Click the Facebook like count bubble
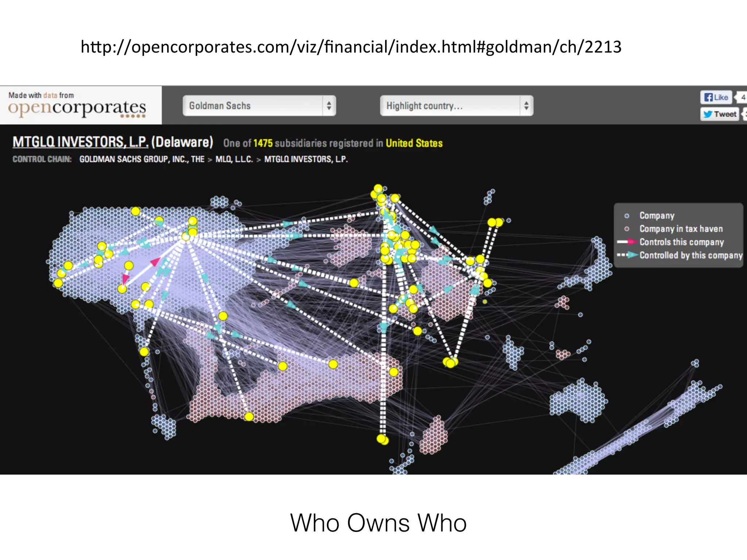747x560 pixels. 742,97
